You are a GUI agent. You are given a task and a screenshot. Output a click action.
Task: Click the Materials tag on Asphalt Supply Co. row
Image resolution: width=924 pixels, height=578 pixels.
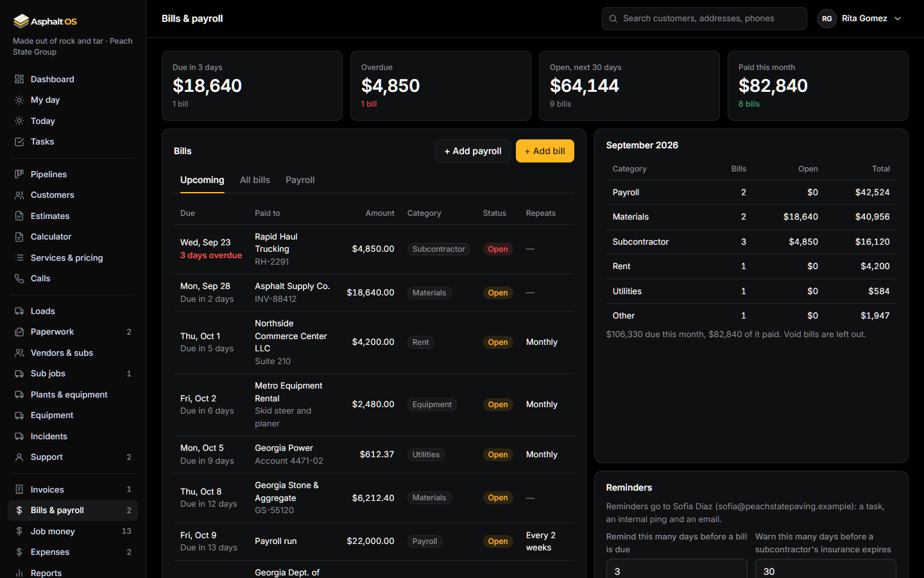(429, 293)
